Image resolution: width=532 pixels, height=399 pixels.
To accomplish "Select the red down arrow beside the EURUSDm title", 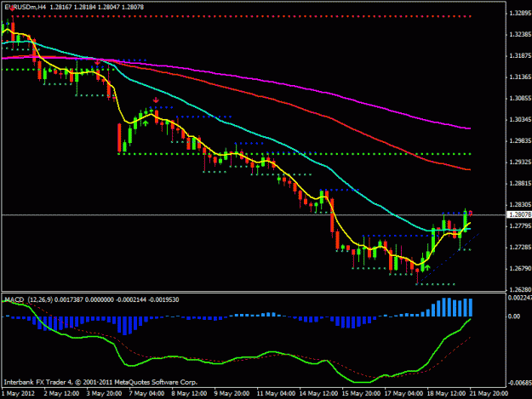I will tap(12, 9).
